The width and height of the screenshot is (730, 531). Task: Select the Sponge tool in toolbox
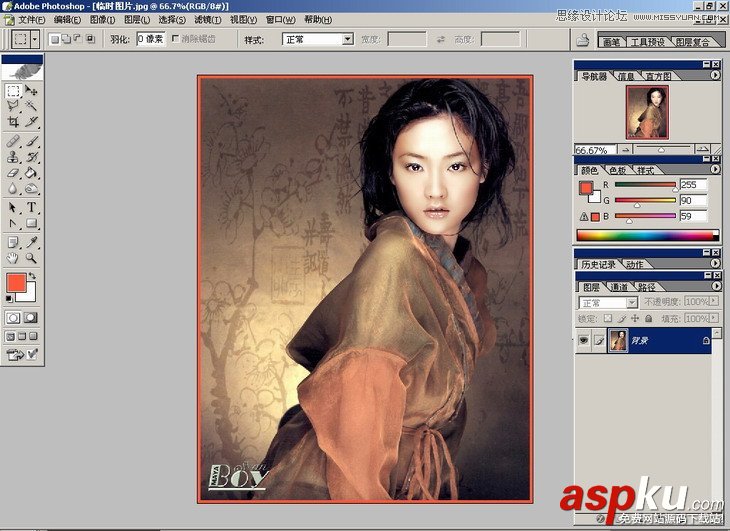tap(31, 188)
